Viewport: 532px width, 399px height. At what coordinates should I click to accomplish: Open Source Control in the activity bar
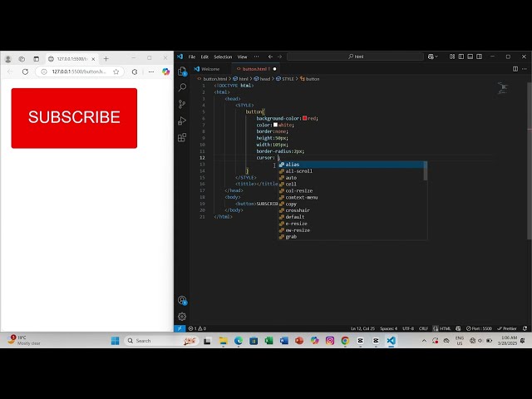(x=182, y=104)
